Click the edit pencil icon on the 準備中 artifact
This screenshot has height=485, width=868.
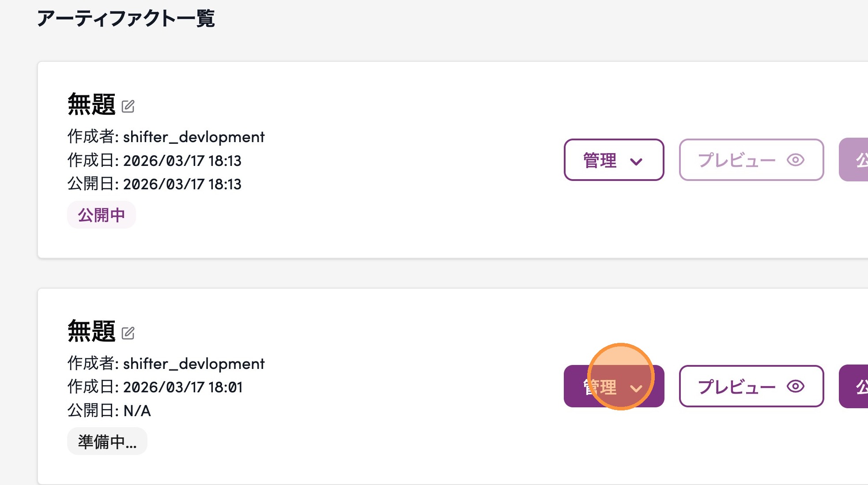128,333
